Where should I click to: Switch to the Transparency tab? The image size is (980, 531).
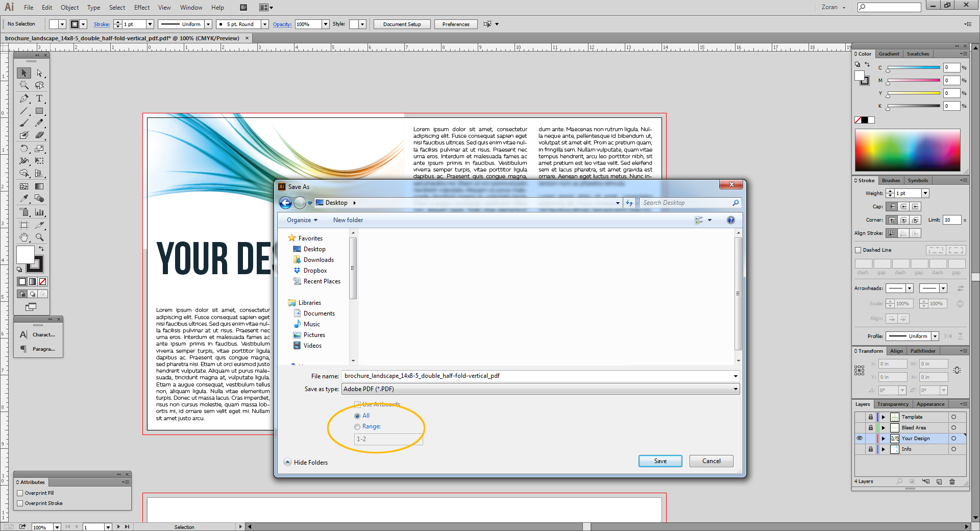tap(893, 404)
